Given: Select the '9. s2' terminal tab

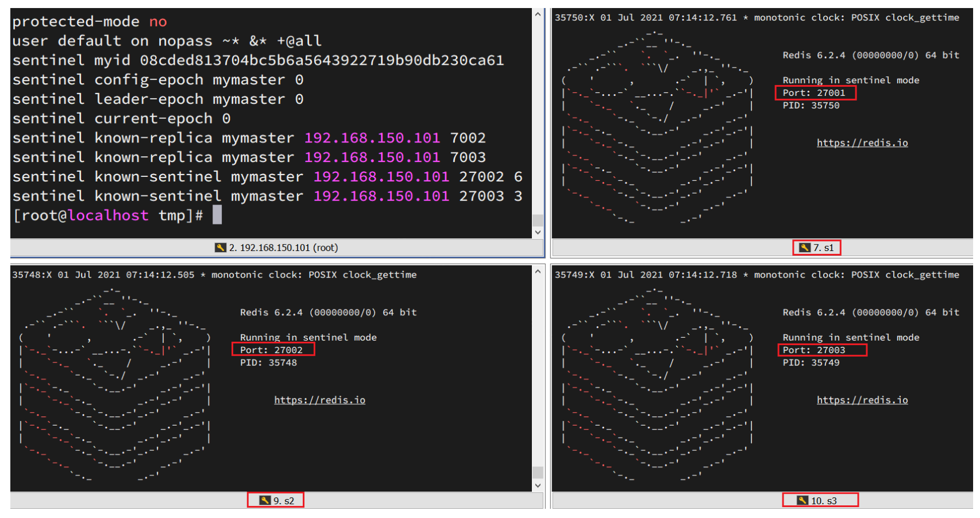Looking at the screenshot, I should (283, 501).
